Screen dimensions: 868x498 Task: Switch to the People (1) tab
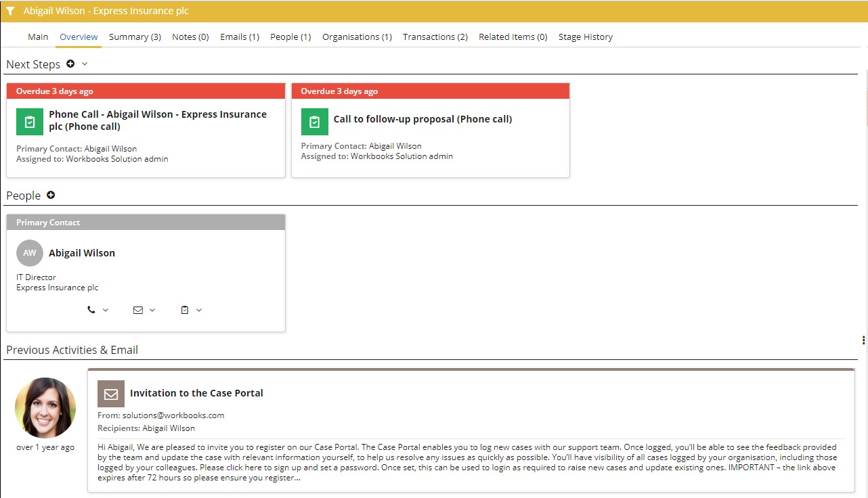pyautogui.click(x=290, y=37)
